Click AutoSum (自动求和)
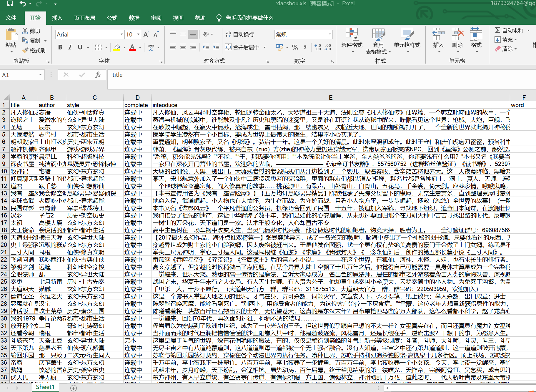 509,30
